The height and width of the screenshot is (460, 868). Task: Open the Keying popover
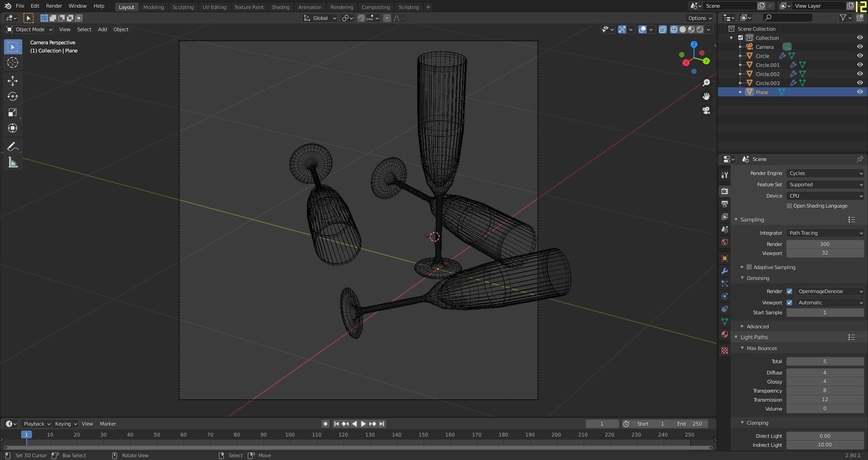coord(66,424)
